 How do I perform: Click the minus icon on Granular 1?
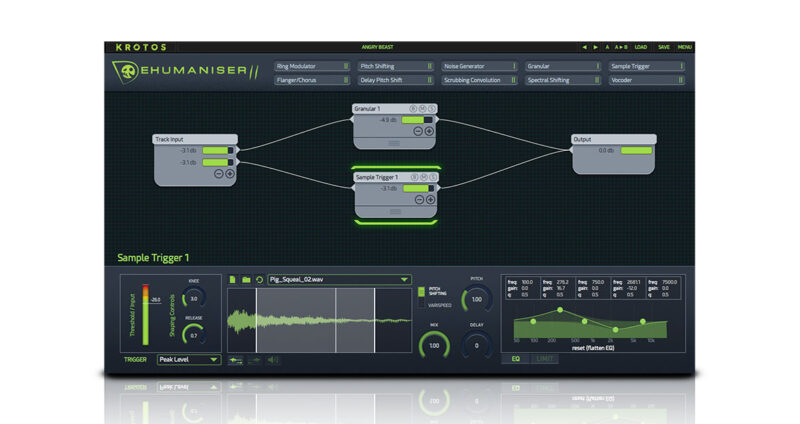click(418, 131)
